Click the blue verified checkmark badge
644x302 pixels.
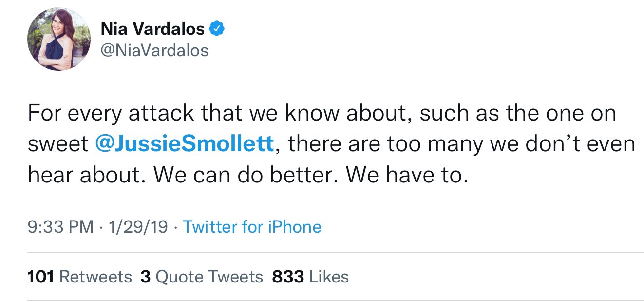coord(217,29)
